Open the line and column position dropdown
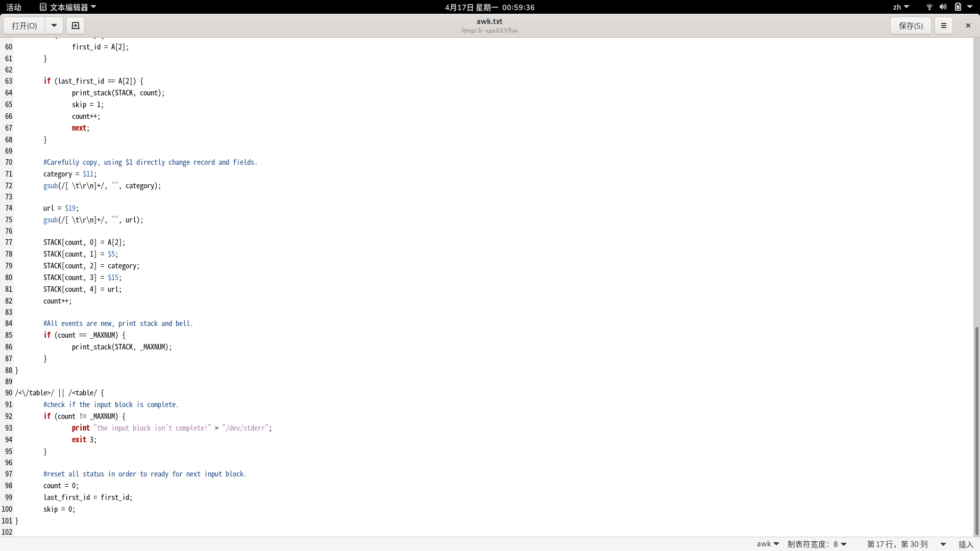980x551 pixels. [906, 544]
